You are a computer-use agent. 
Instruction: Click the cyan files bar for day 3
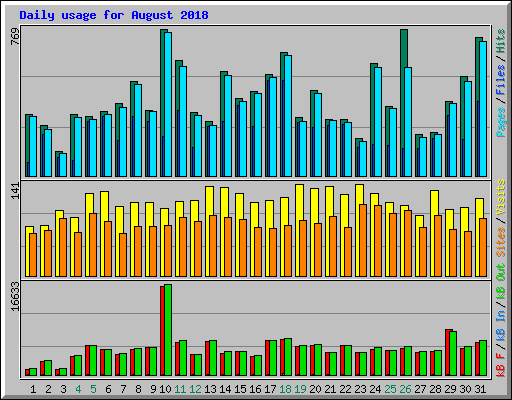coord(63,165)
